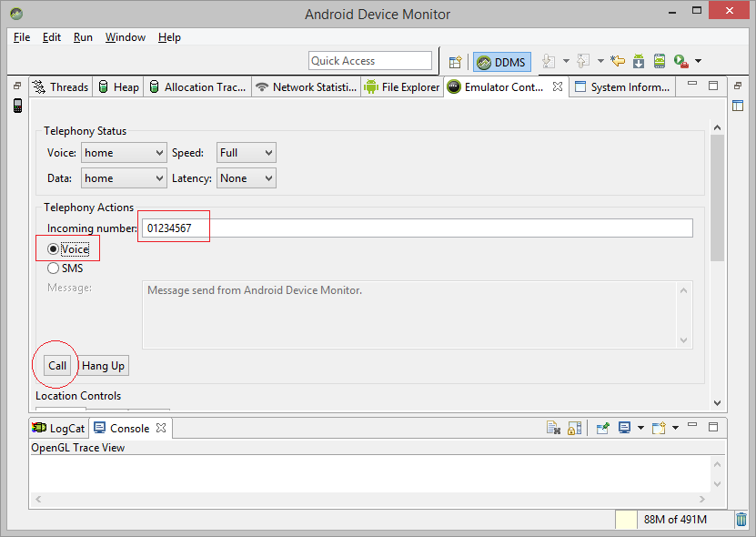756x537 pixels.
Task: Click the Devices phone icon in left sidebar
Action: click(17, 106)
